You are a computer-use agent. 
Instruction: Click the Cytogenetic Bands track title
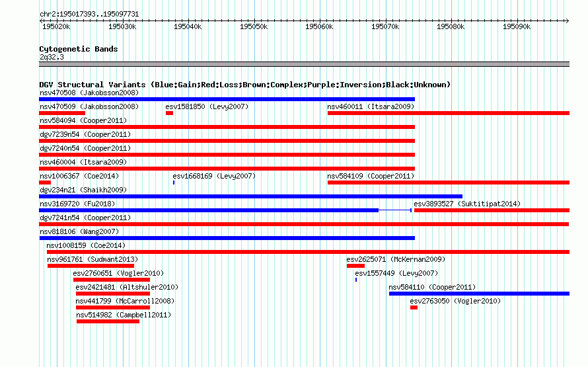click(x=79, y=49)
